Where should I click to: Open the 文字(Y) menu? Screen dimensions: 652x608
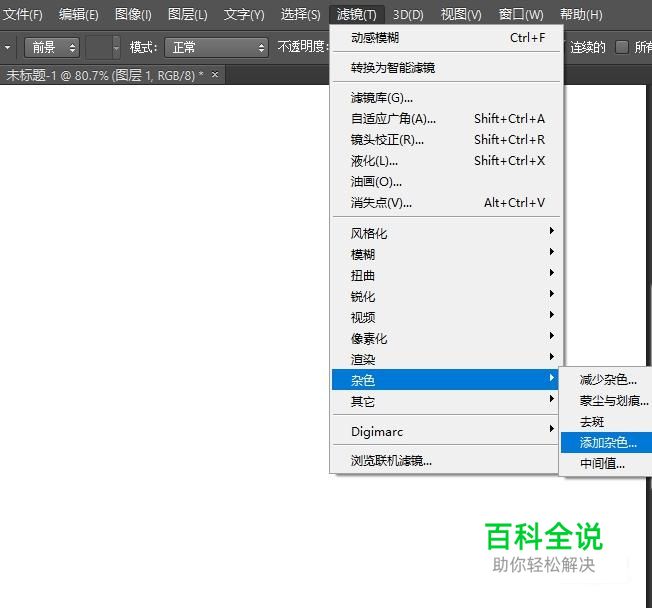244,15
